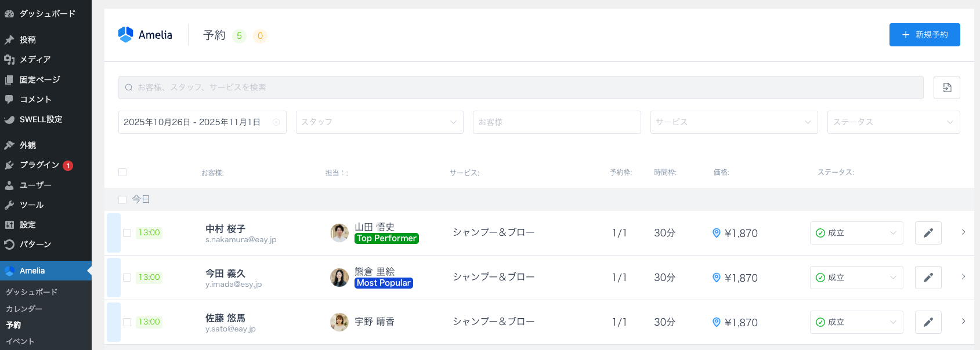
Task: Open プラグイン in the WordPress sidebar
Action: point(39,165)
